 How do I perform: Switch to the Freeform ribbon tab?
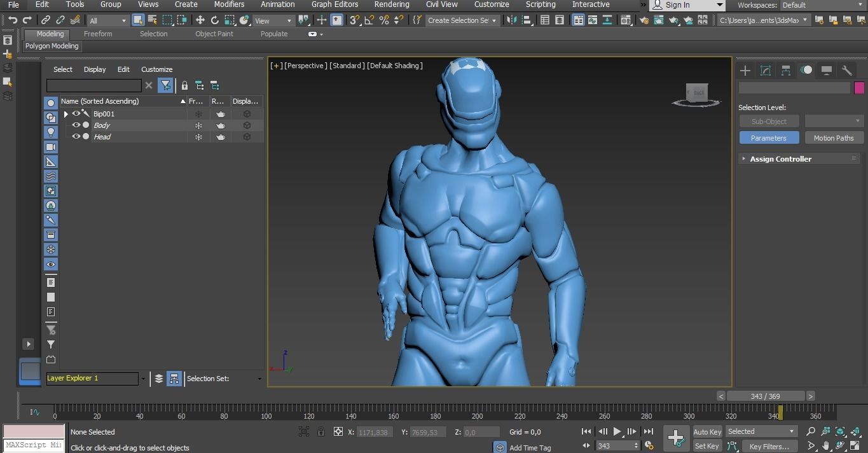(x=98, y=34)
